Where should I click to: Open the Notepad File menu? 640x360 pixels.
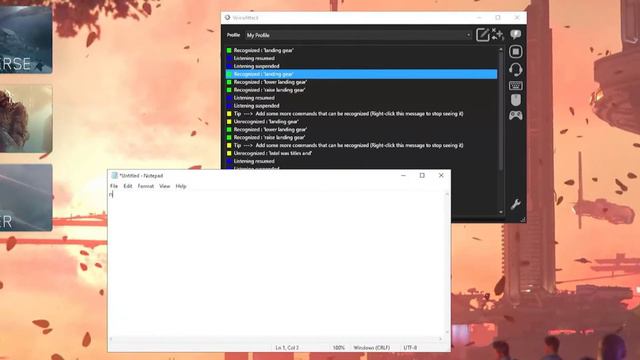click(x=114, y=186)
